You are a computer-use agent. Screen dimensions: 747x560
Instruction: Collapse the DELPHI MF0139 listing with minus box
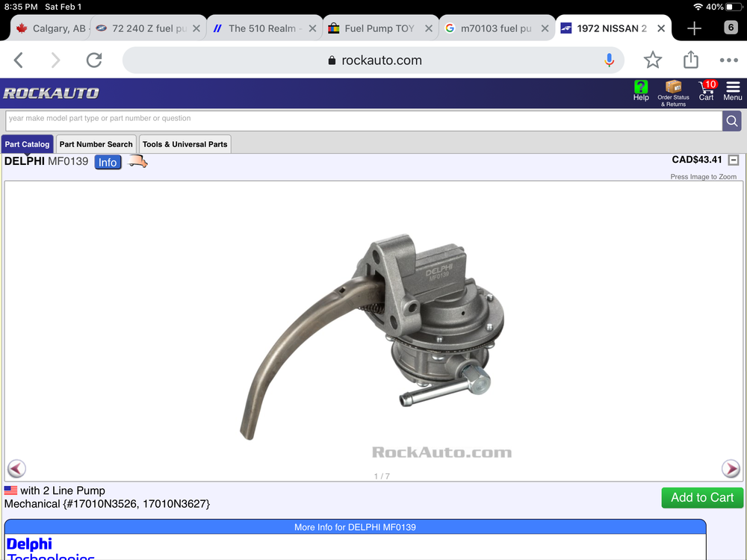(x=734, y=160)
